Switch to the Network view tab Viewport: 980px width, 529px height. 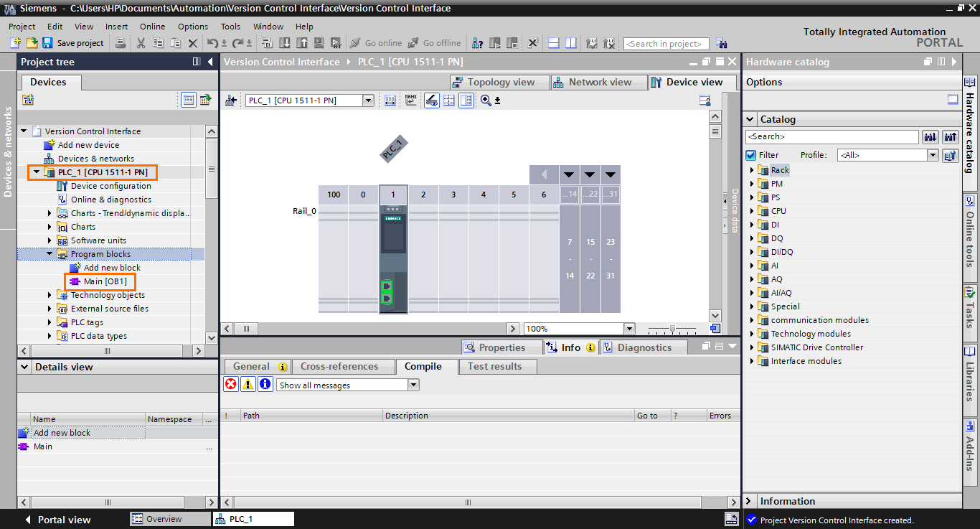(599, 81)
